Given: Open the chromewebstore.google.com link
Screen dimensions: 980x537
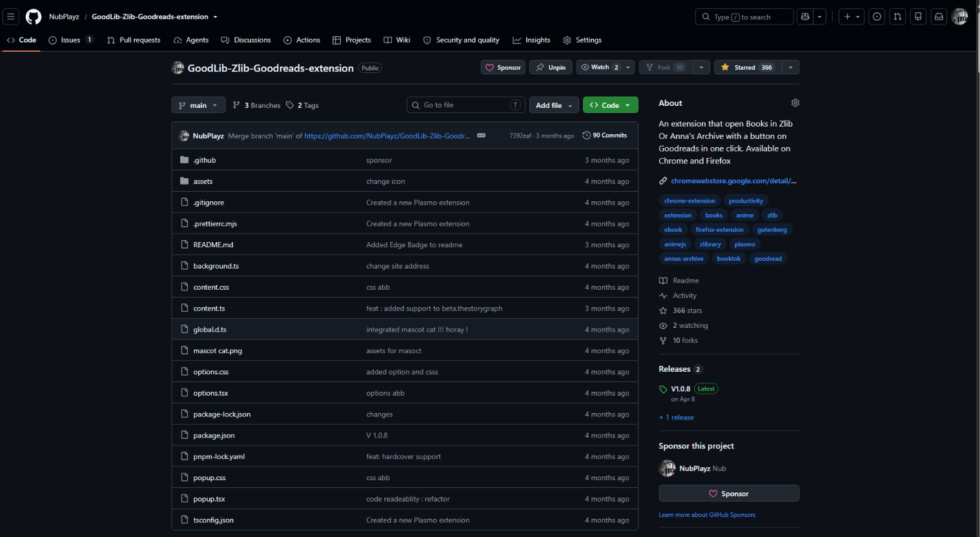Looking at the screenshot, I should coord(733,181).
